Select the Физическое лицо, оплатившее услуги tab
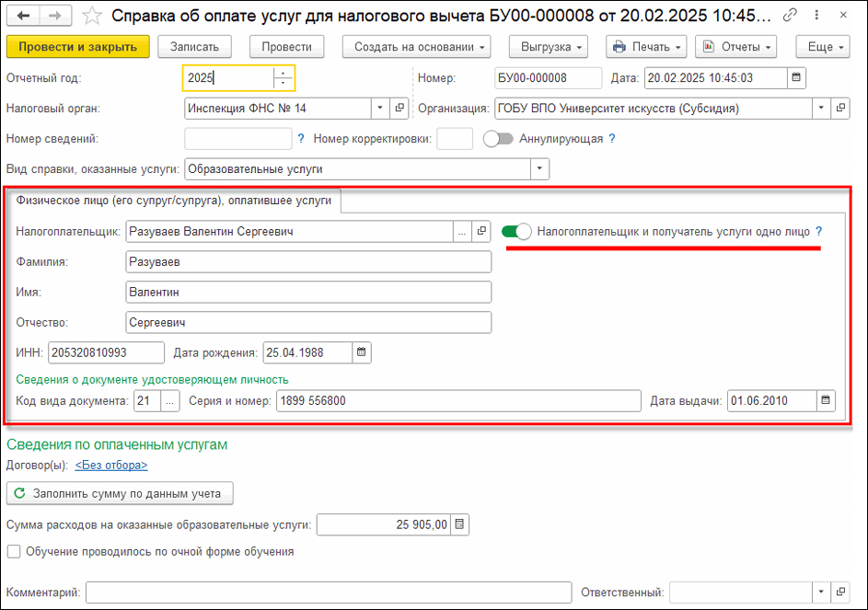Viewport: 868px width, 610px height. point(174,199)
